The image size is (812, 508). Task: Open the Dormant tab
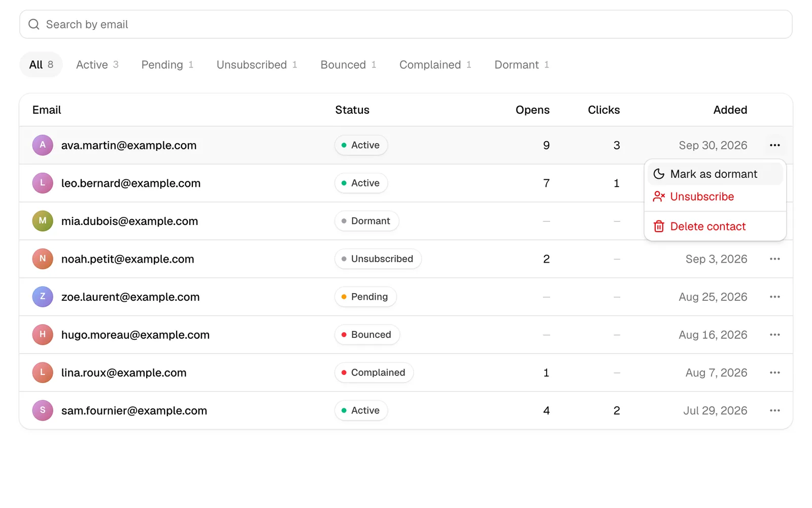click(522, 65)
